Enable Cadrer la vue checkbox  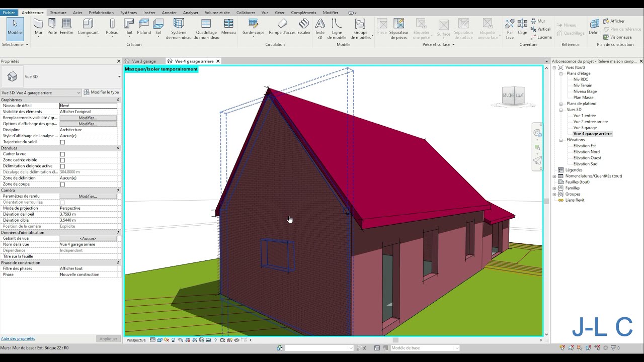click(x=62, y=154)
